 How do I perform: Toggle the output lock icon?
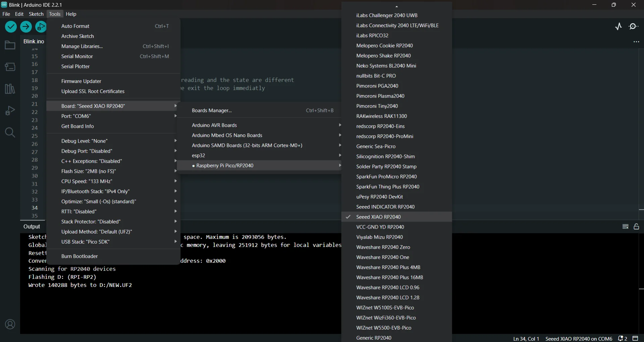coord(636,227)
